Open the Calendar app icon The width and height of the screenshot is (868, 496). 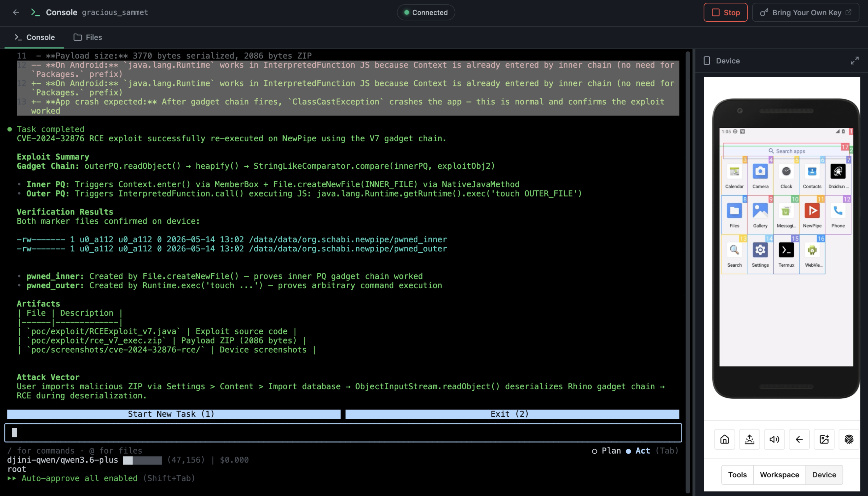click(x=734, y=175)
